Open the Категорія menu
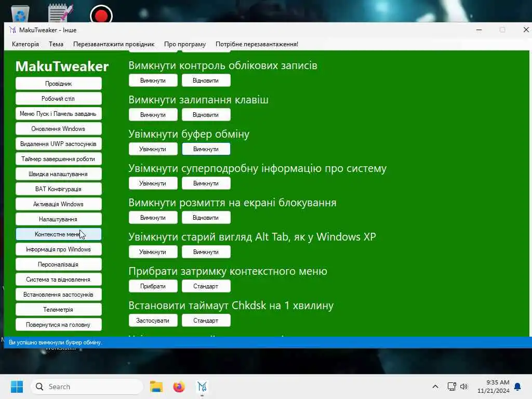The height and width of the screenshot is (399, 532). click(25, 44)
